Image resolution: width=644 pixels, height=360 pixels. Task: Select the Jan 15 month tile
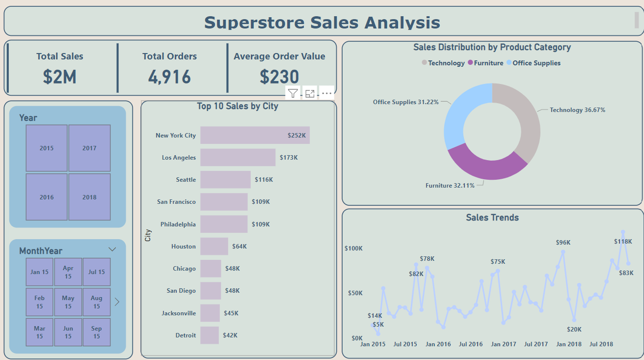pos(39,272)
